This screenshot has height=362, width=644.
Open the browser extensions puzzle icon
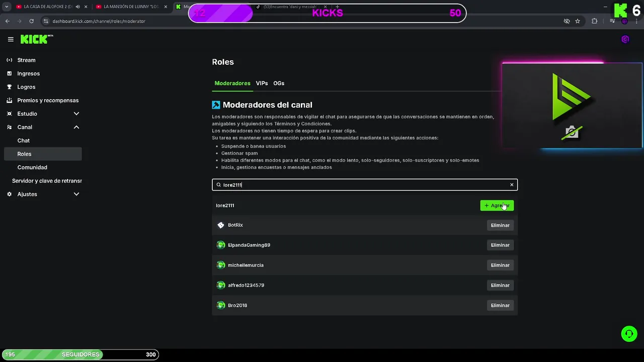coord(595,21)
